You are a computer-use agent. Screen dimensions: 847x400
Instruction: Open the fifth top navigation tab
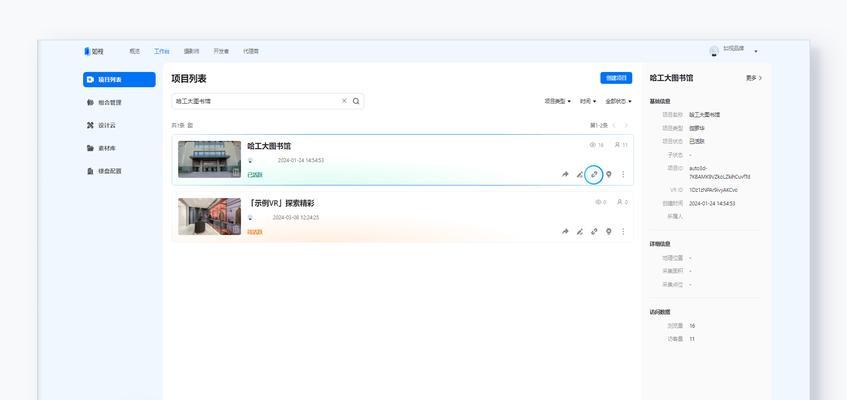pos(251,51)
